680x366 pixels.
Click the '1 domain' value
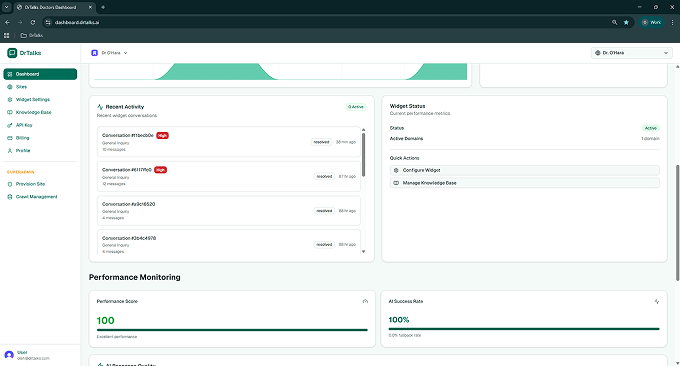point(651,139)
